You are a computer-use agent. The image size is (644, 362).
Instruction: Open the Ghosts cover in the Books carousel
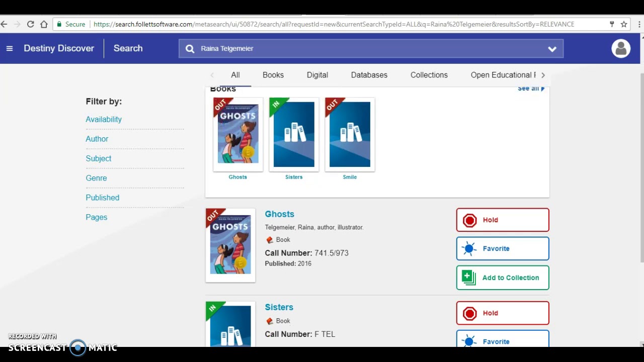click(x=238, y=134)
